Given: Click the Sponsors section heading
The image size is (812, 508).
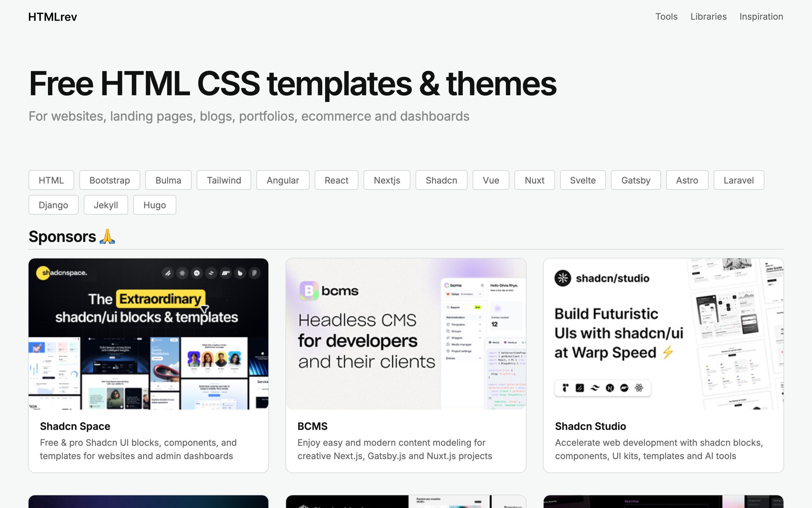Looking at the screenshot, I should tap(72, 237).
